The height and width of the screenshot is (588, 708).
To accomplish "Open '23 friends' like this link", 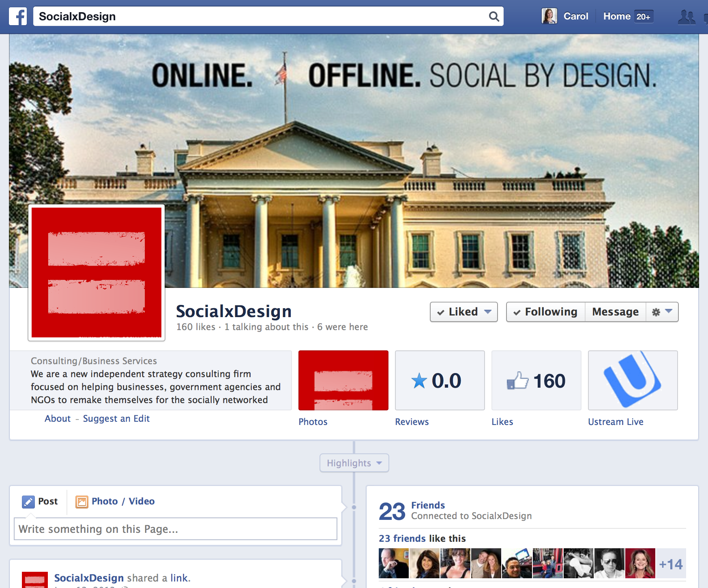I will pyautogui.click(x=402, y=539).
